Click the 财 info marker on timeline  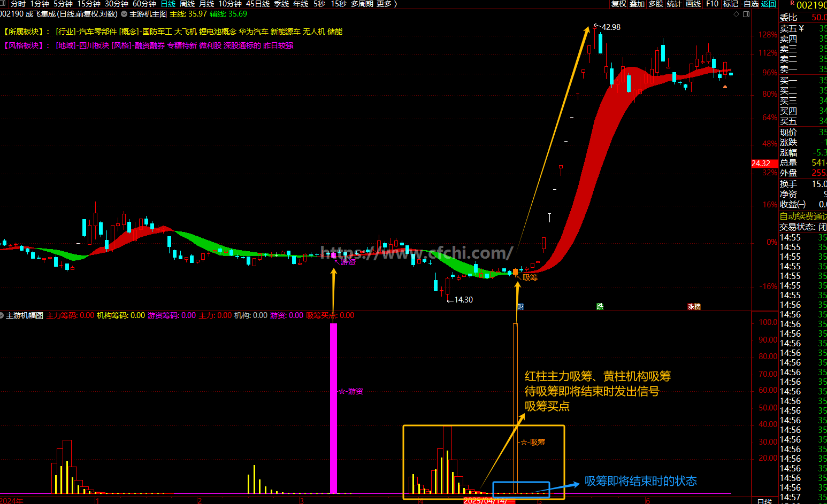tap(520, 307)
